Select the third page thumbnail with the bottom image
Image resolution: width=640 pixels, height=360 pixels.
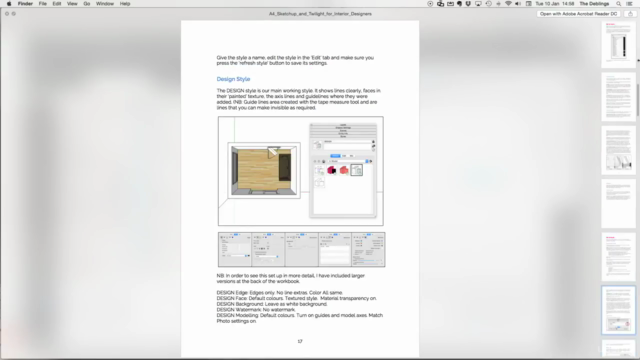pyautogui.click(x=618, y=150)
